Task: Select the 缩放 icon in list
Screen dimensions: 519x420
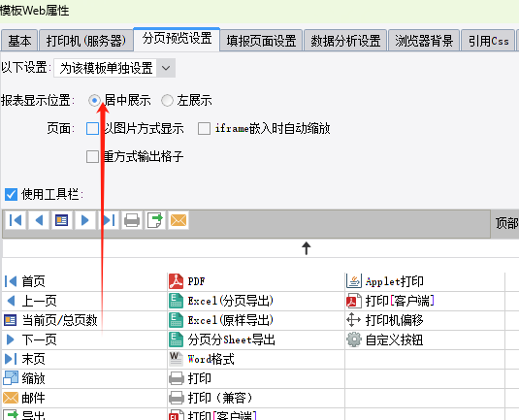Action: (11, 378)
